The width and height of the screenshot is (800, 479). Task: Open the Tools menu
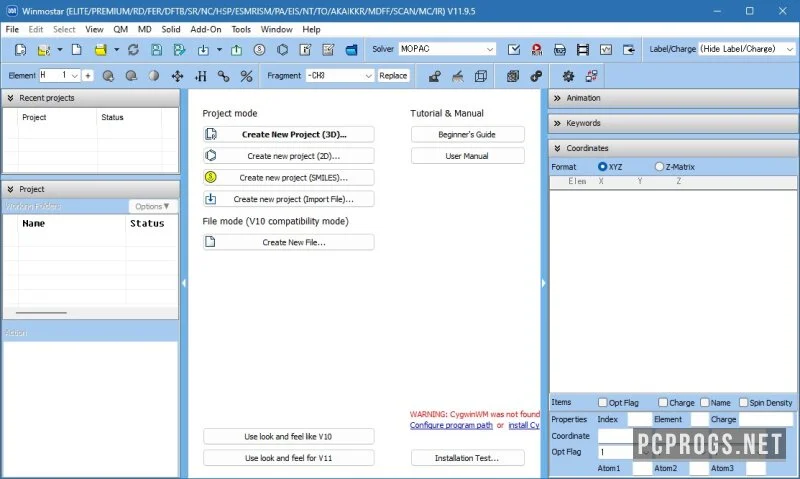pos(241,29)
